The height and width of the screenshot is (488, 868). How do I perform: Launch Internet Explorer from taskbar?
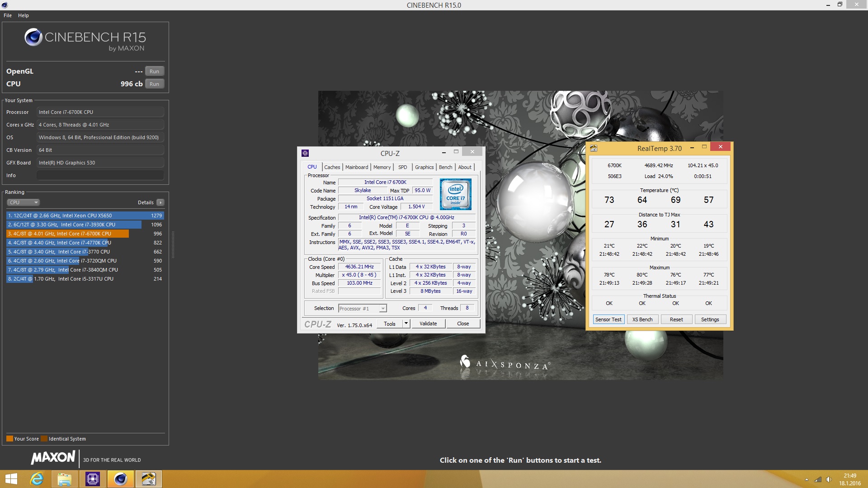point(37,479)
